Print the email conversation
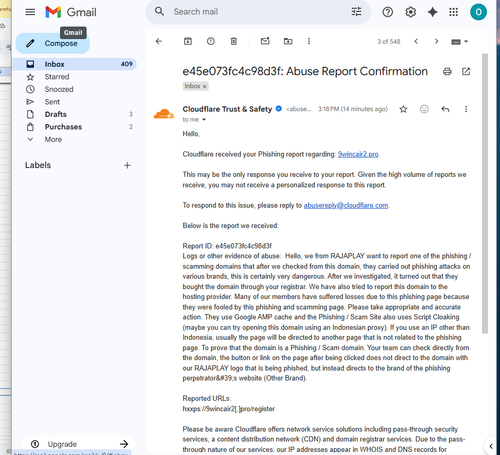This screenshot has width=500, height=455. (447, 71)
